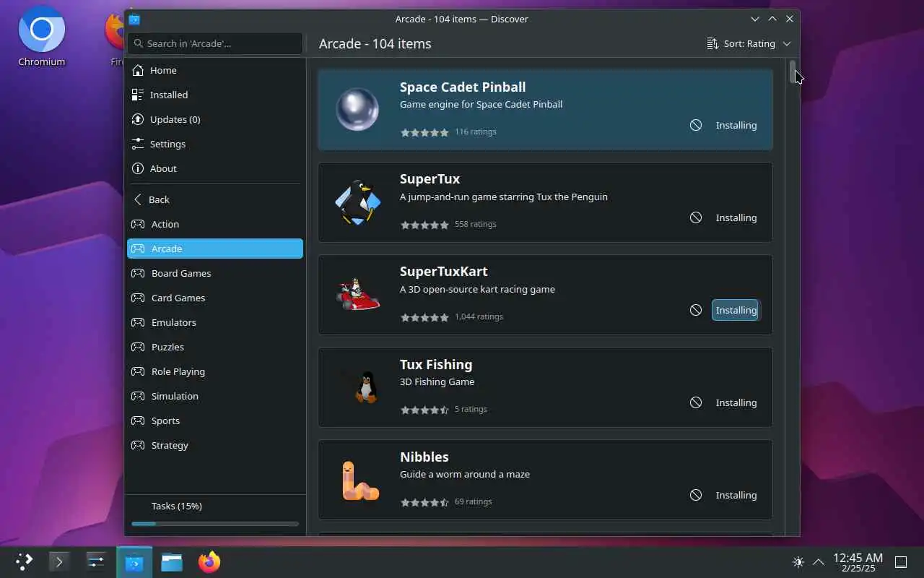Open the Space Cadet Pinball title
The image size is (924, 578).
[463, 87]
